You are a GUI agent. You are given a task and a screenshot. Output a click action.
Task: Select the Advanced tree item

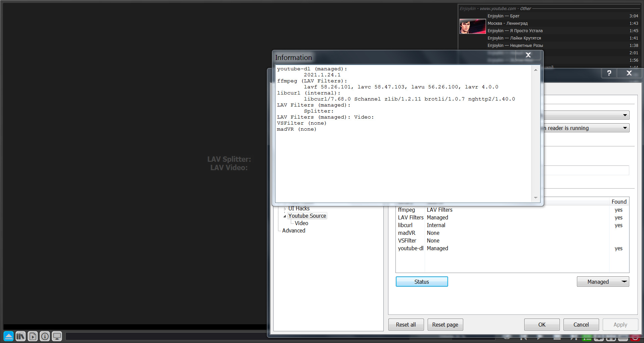coord(293,230)
